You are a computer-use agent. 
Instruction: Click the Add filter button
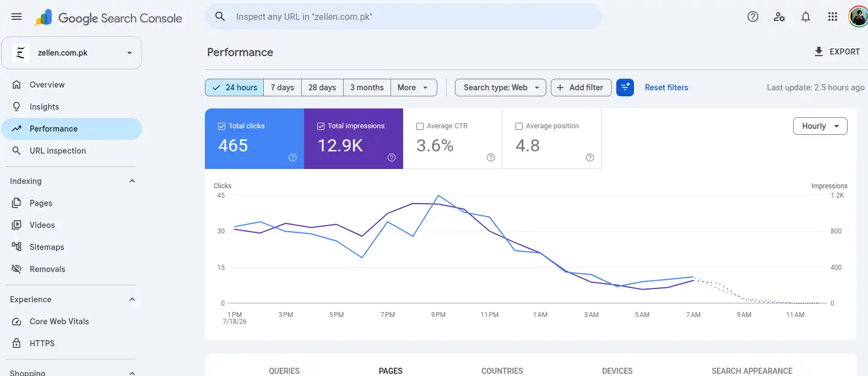(581, 88)
